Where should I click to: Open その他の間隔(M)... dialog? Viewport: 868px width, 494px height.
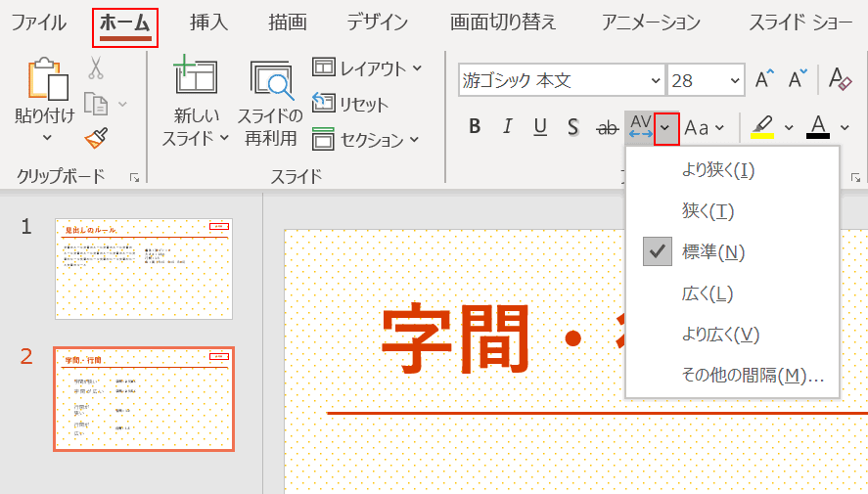point(732,375)
